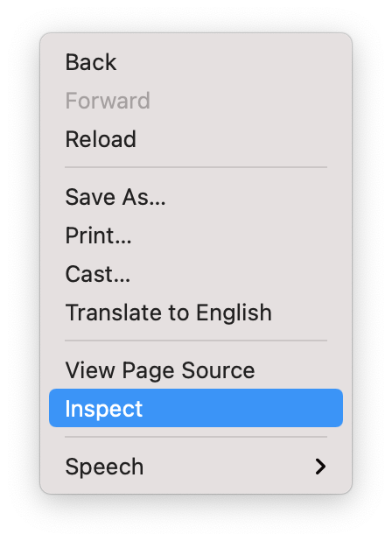Screen dimensions: 392x541
Task: Choose Back in the context menu
Action: point(196,62)
